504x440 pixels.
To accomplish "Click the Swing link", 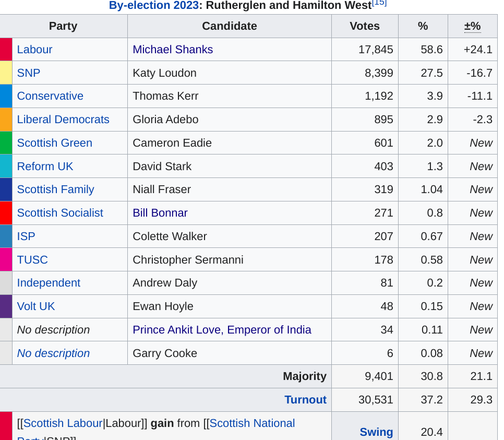I will pyautogui.click(x=376, y=432).
